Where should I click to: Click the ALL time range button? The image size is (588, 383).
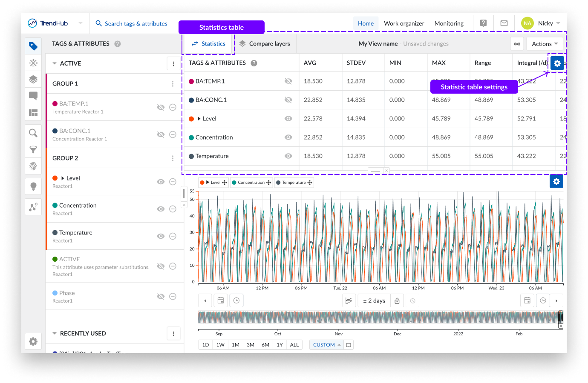[294, 345]
